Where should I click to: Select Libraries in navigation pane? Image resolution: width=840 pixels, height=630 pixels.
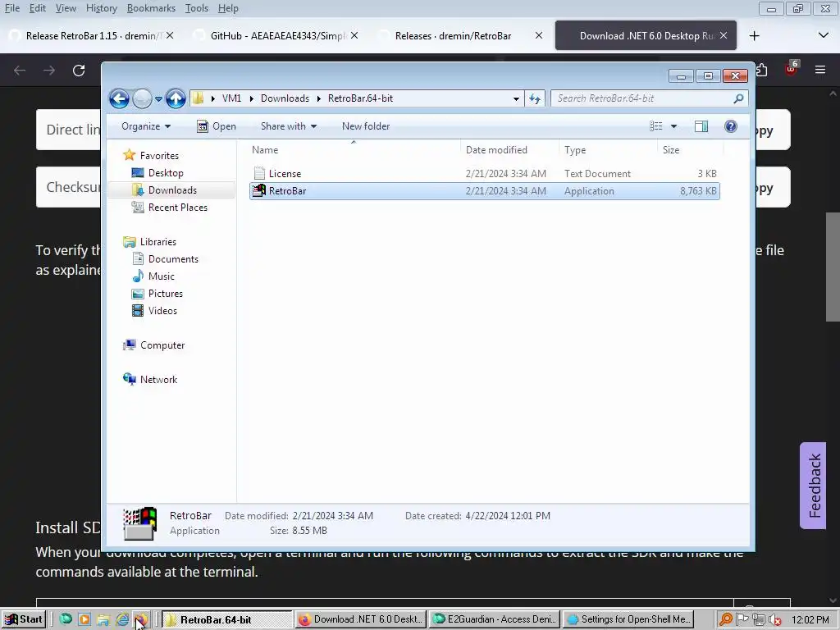click(x=157, y=242)
